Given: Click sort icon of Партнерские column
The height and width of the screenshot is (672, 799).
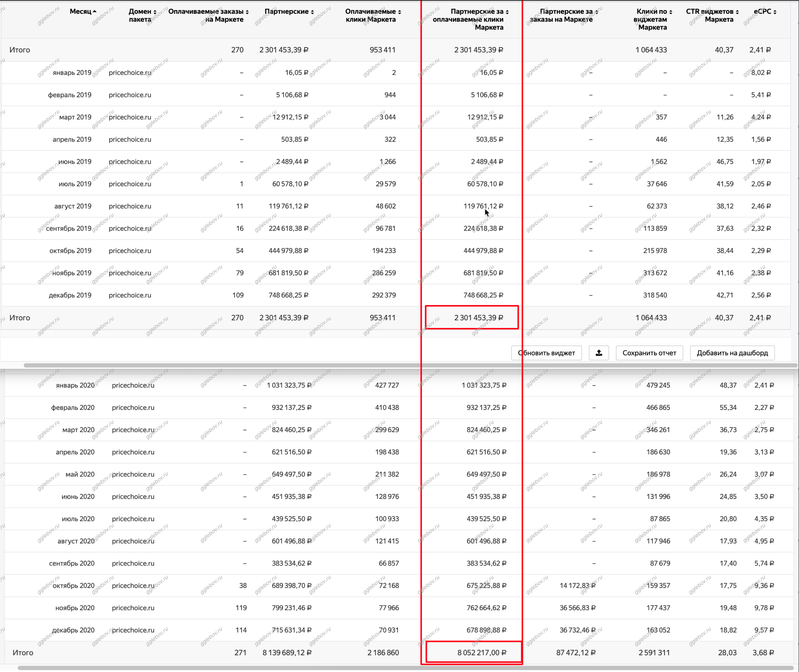Looking at the screenshot, I should click(x=313, y=12).
